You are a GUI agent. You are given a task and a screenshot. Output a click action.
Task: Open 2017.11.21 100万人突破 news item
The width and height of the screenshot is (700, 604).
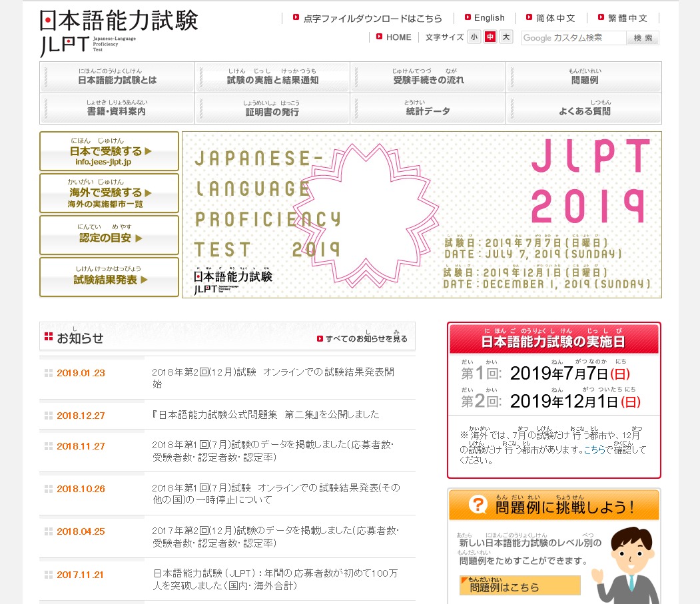coord(275,579)
